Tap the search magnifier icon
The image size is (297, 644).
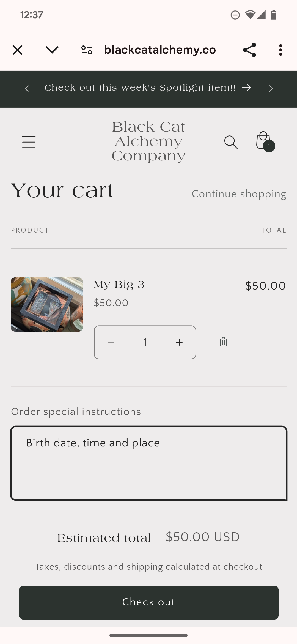(x=231, y=142)
